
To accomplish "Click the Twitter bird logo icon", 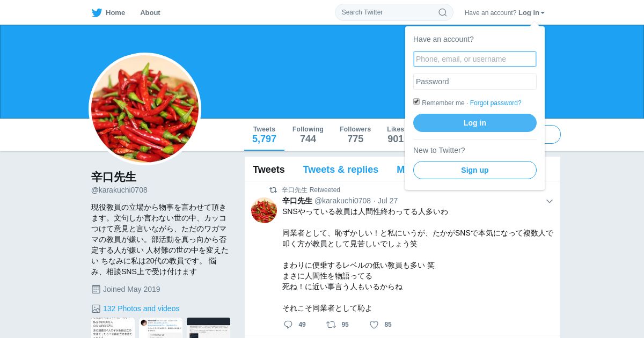I will tap(97, 13).
